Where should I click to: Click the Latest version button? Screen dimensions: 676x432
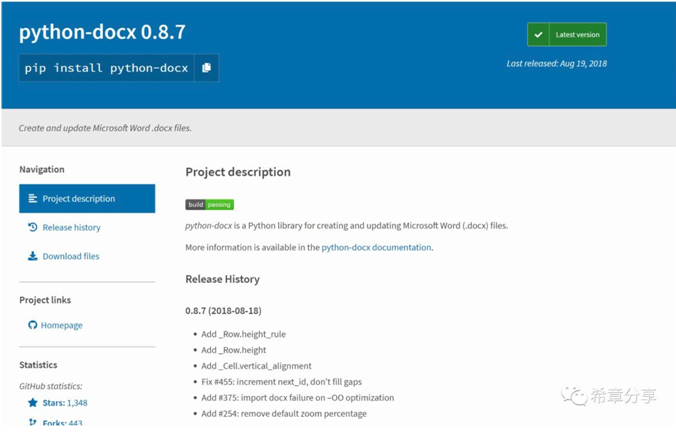point(567,34)
